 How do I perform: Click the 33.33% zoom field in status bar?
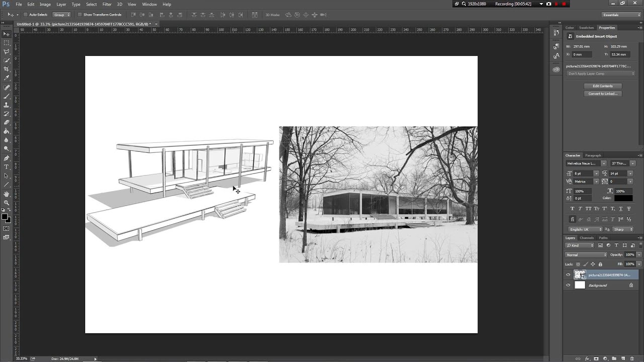tap(22, 358)
